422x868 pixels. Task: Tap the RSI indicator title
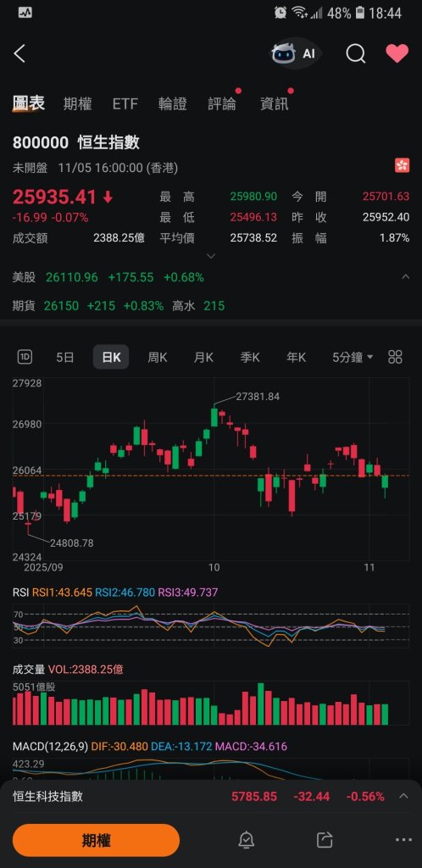(20, 593)
